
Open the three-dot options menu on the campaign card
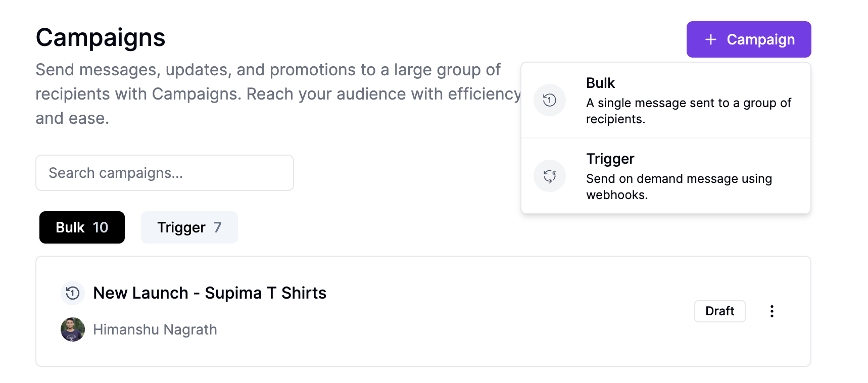771,311
